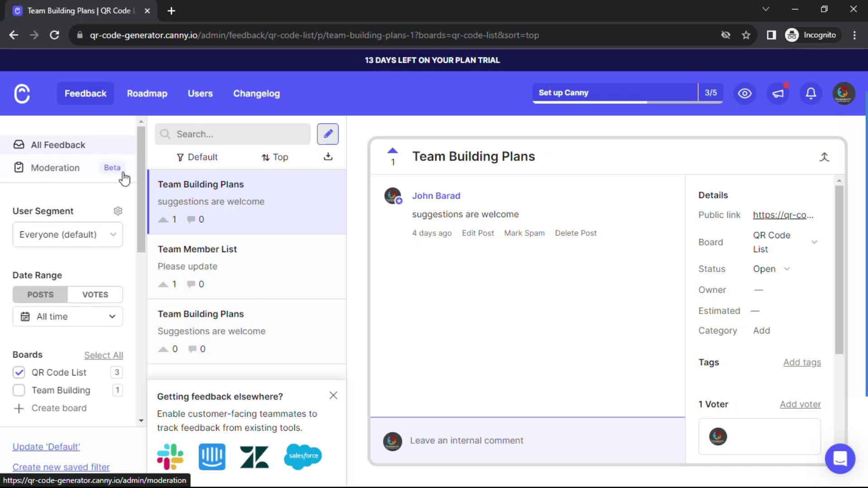Upvote the Team Building Plans post
This screenshot has height=488, width=868.
tap(392, 151)
